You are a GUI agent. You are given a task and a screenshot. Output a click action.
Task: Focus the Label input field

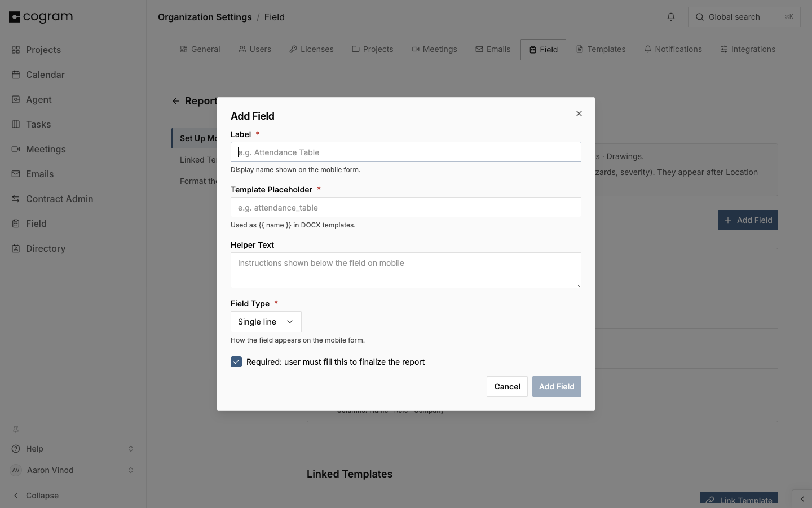[406, 152]
